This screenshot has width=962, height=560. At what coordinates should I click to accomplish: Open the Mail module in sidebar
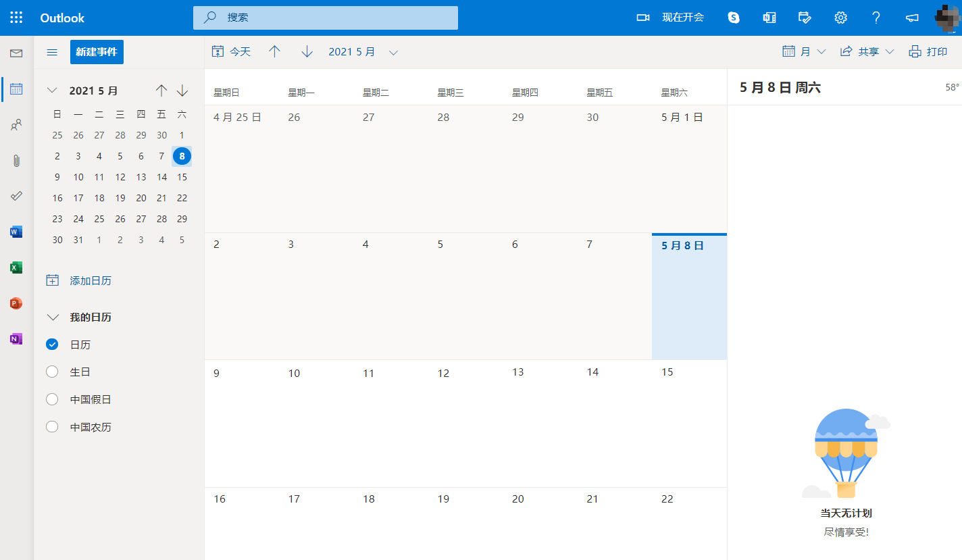[16, 53]
